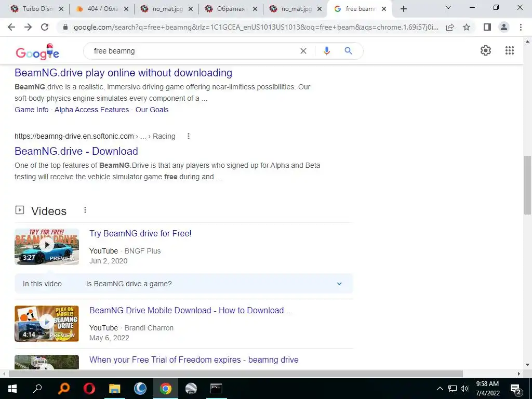The image size is (532, 399).
Task: Open options for the softonic result
Action: [x=188, y=136]
